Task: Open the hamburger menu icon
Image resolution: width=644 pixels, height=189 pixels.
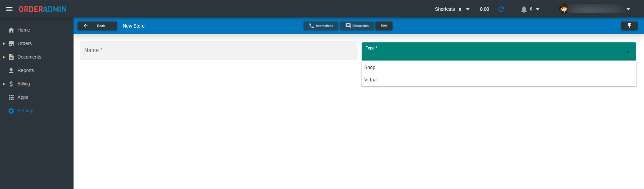Action: [x=9, y=9]
